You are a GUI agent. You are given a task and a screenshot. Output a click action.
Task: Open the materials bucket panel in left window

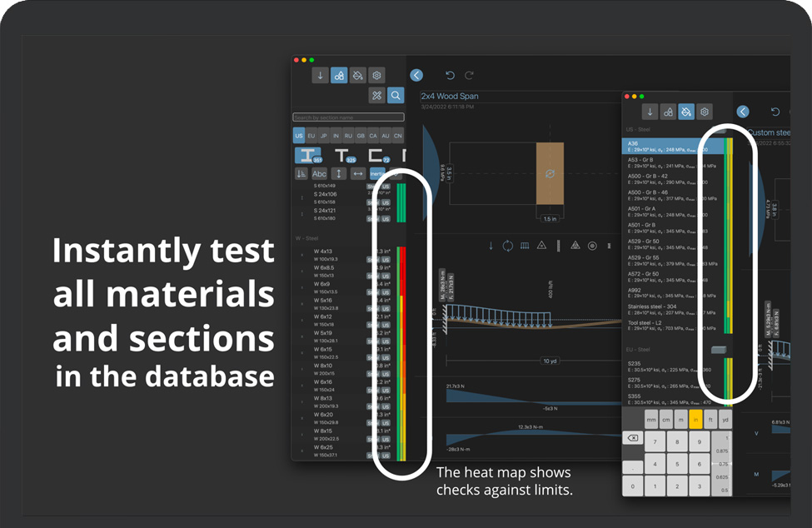[x=358, y=76]
